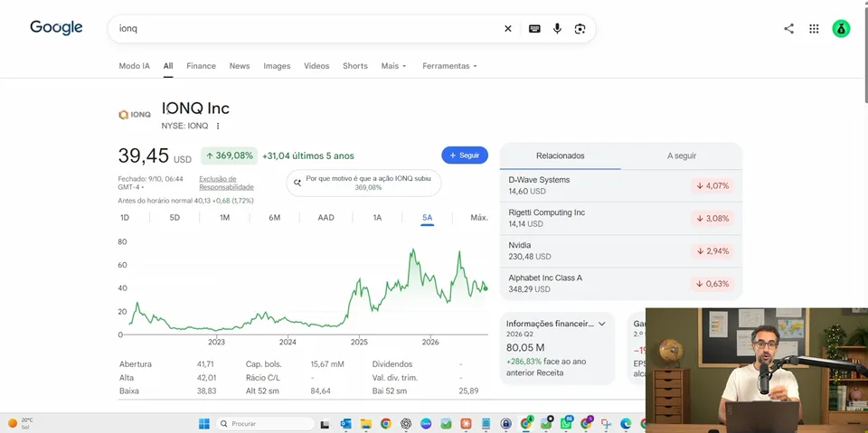Open the Rigetti Computing Inc related stock
The width and height of the screenshot is (868, 433).
click(x=620, y=218)
